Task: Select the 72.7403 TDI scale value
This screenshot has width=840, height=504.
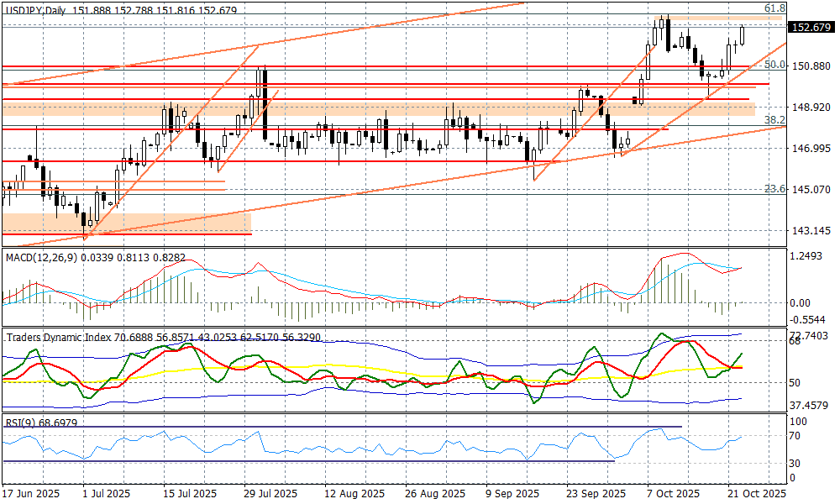Action: coord(811,335)
